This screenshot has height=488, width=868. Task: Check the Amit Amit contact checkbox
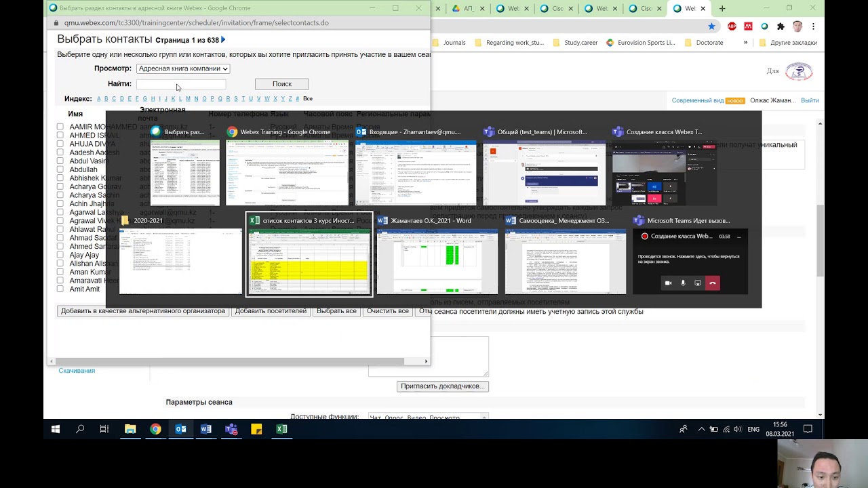point(60,289)
